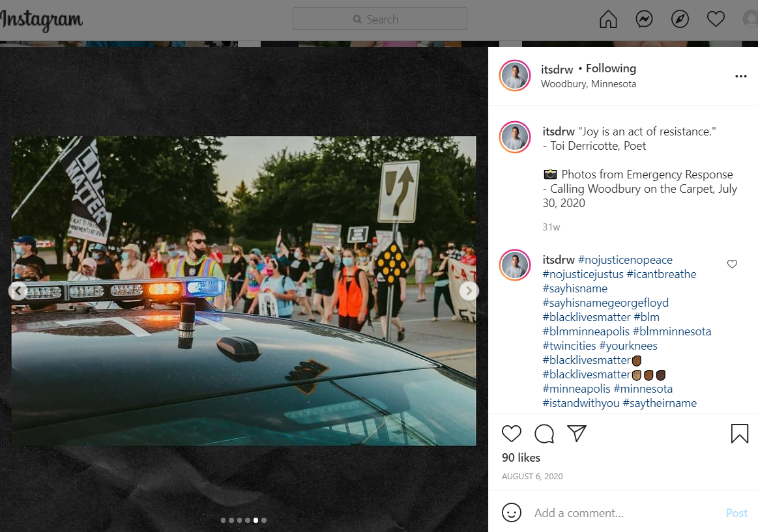This screenshot has width=758, height=532.
Task: Click the comment speech bubble icon
Action: pyautogui.click(x=544, y=434)
